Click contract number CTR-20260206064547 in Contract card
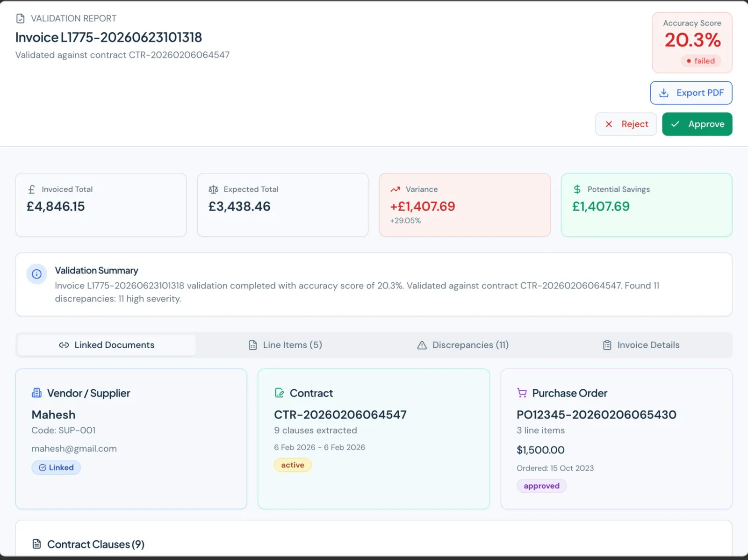 [x=340, y=415]
